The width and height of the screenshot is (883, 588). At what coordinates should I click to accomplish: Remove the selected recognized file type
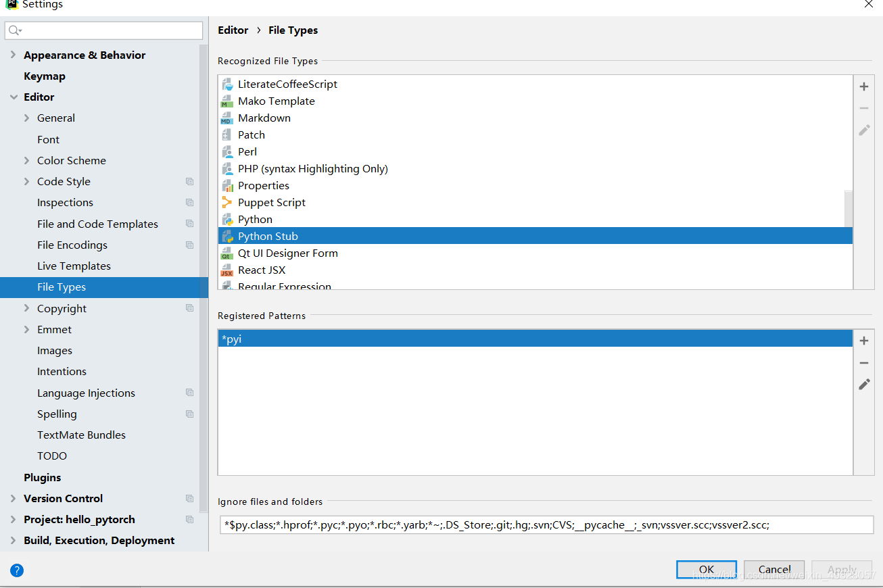[864, 108]
